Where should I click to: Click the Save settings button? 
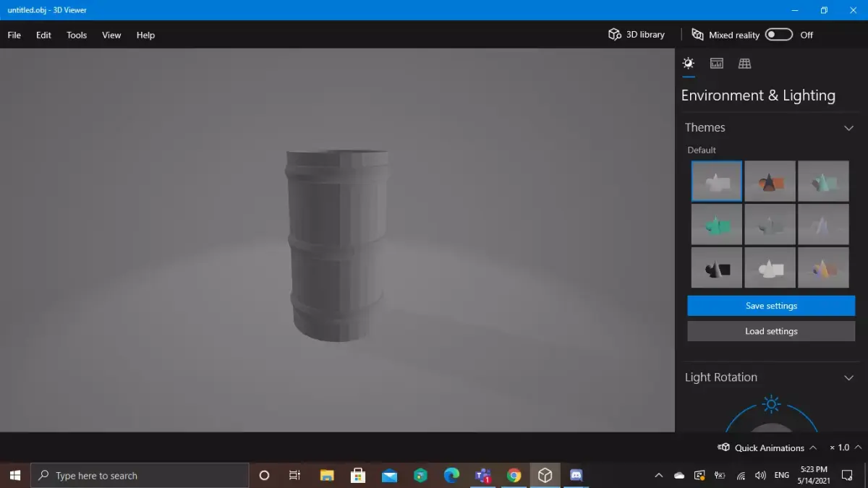[771, 305]
